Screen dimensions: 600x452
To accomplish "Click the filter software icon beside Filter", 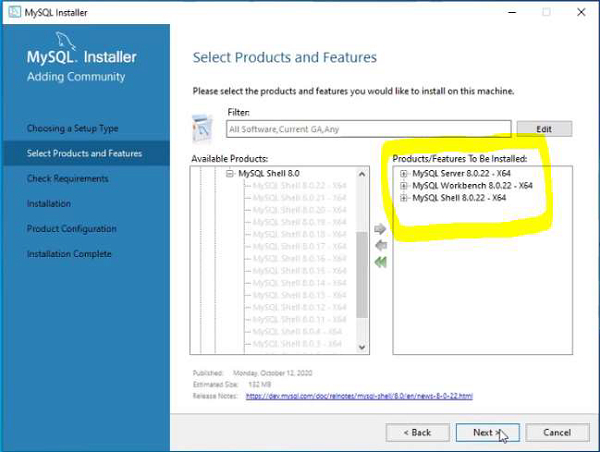I will click(202, 128).
